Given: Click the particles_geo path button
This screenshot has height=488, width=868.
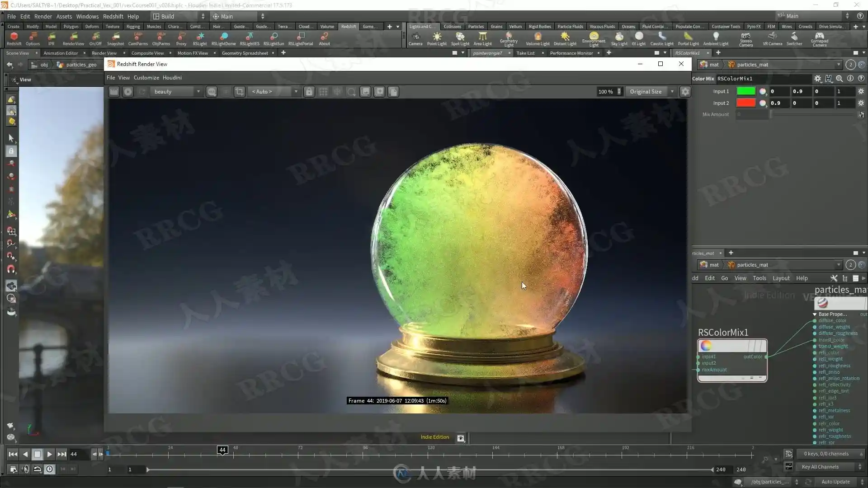Looking at the screenshot, I should (x=77, y=65).
